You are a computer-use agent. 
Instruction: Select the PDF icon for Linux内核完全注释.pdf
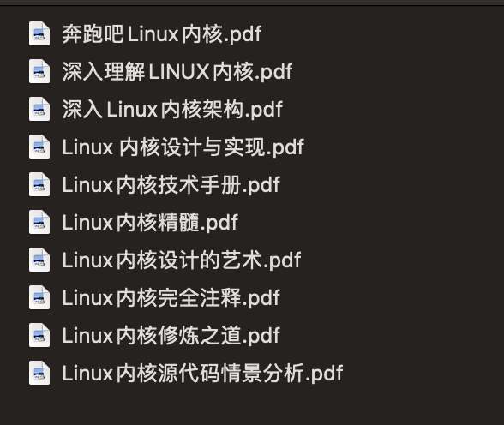39,297
